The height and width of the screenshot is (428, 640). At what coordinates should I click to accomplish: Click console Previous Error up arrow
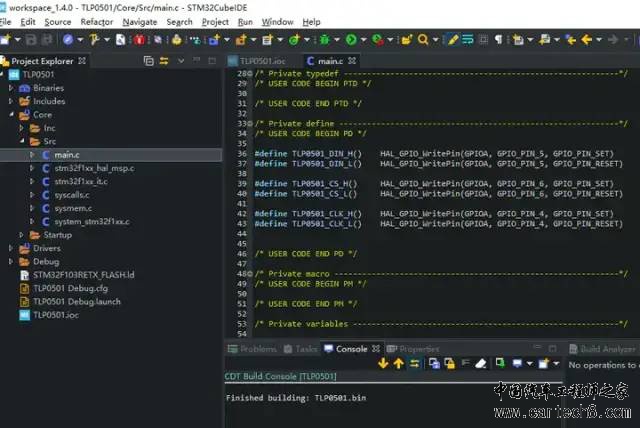point(398,363)
